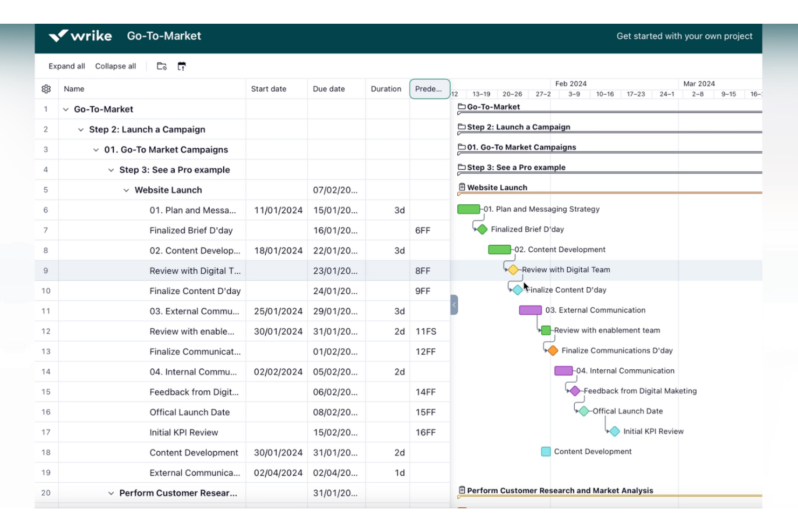This screenshot has height=532, width=798.
Task: Collapse Step 3: See a Pro example row
Action: pos(111,170)
